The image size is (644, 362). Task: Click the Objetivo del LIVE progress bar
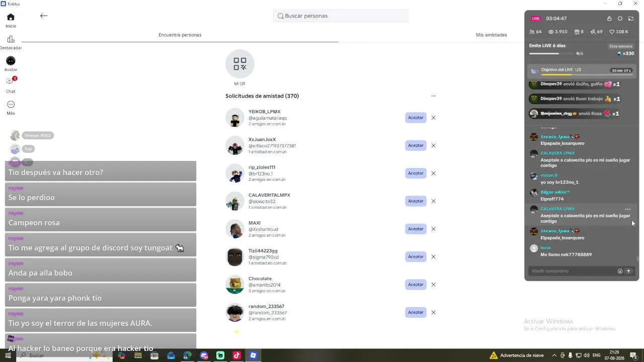coord(588,75)
